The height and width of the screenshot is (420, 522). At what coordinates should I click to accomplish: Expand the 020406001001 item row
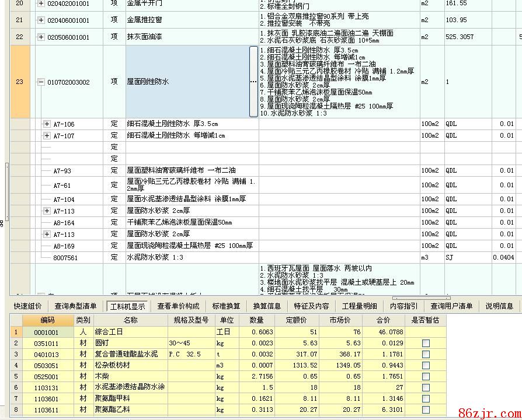tap(41, 20)
